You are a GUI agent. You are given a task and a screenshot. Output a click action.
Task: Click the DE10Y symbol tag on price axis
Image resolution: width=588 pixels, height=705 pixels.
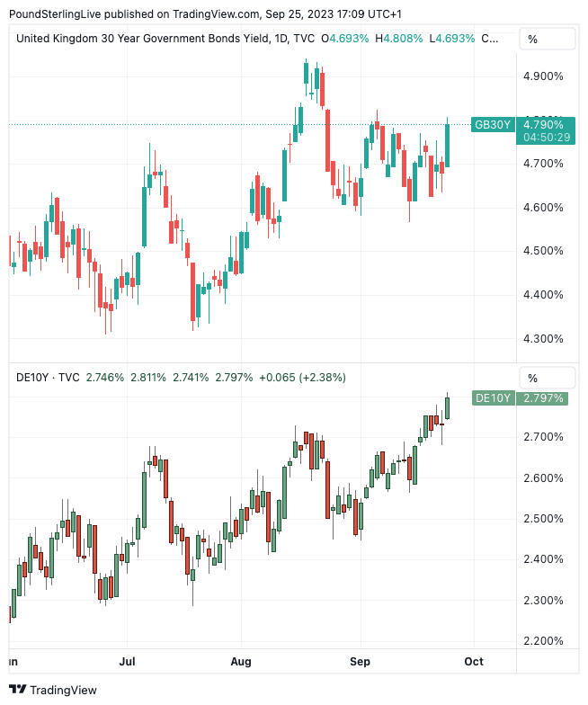[493, 397]
